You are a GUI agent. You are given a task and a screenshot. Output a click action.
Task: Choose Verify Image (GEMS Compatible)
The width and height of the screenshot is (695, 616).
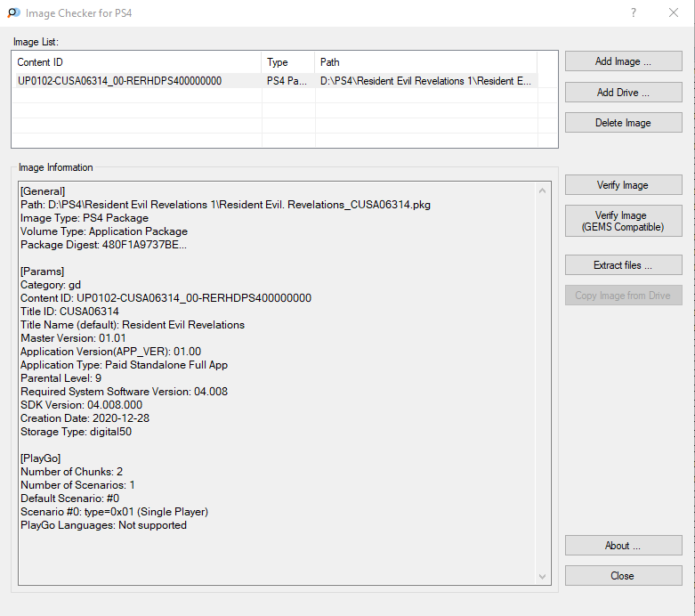click(x=623, y=221)
